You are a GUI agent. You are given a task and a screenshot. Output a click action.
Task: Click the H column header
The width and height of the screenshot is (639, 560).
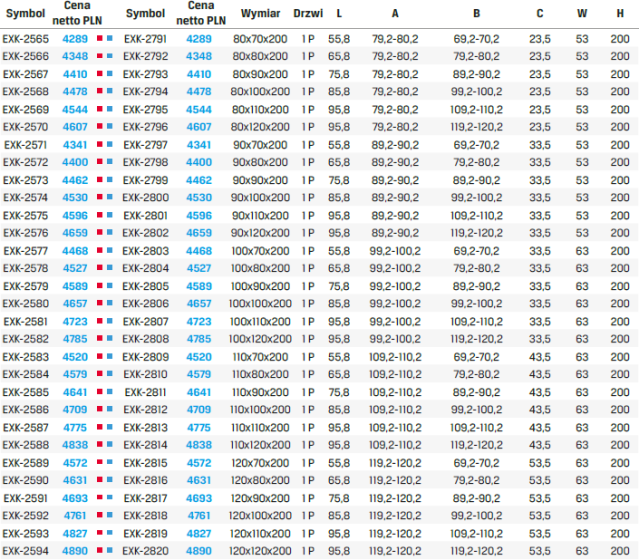pyautogui.click(x=620, y=13)
